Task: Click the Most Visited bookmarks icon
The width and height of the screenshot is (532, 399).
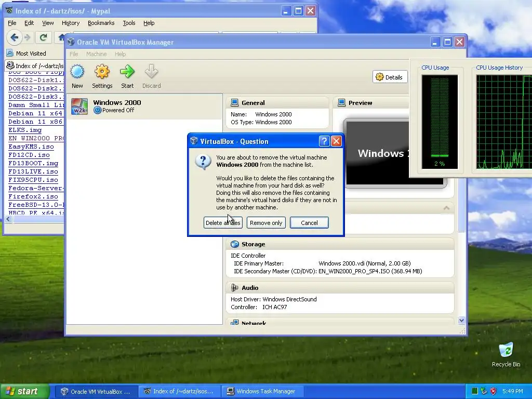Action: (10, 54)
